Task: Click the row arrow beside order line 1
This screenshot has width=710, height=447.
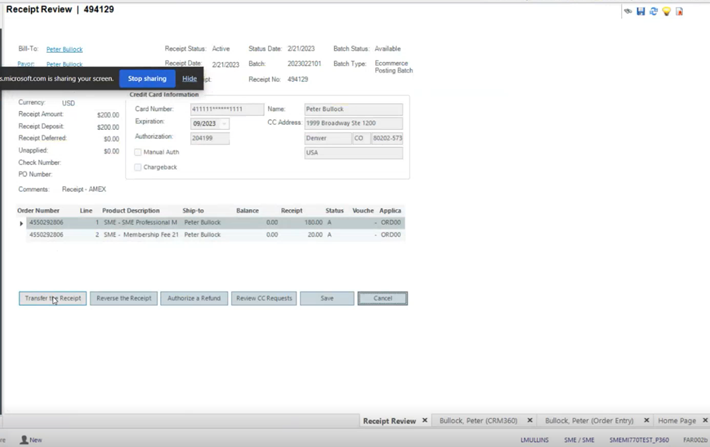Action: tap(21, 223)
